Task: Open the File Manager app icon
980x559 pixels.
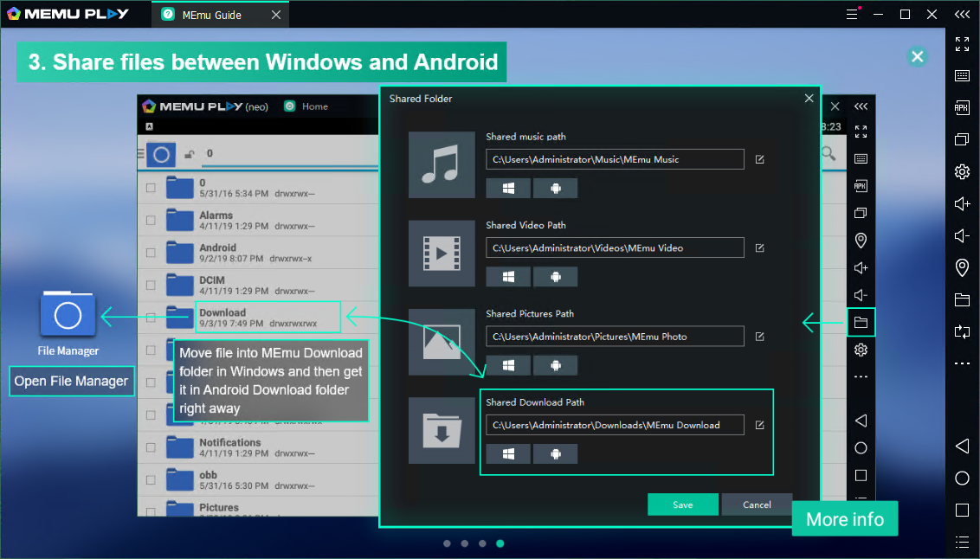Action: click(68, 316)
